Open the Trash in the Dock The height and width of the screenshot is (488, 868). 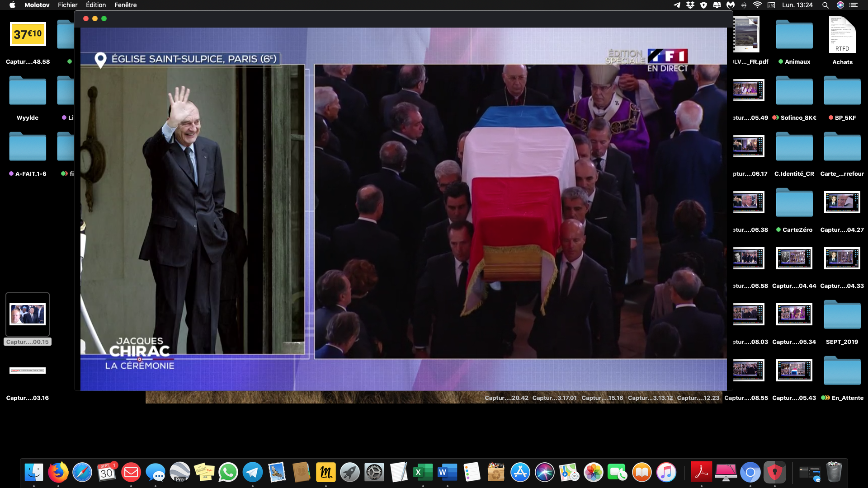coord(834,473)
